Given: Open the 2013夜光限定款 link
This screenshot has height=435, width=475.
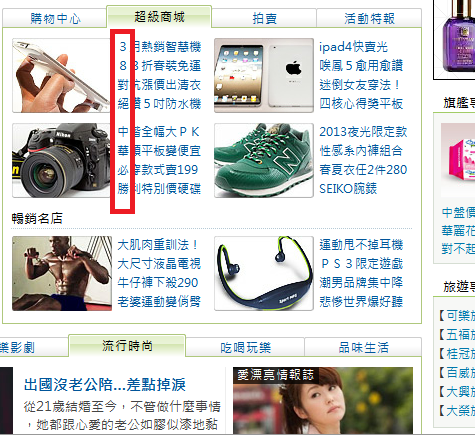Looking at the screenshot, I should [x=363, y=132].
